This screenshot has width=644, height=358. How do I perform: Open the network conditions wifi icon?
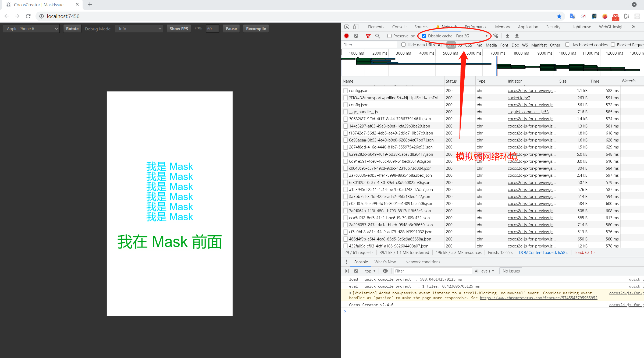(x=496, y=36)
